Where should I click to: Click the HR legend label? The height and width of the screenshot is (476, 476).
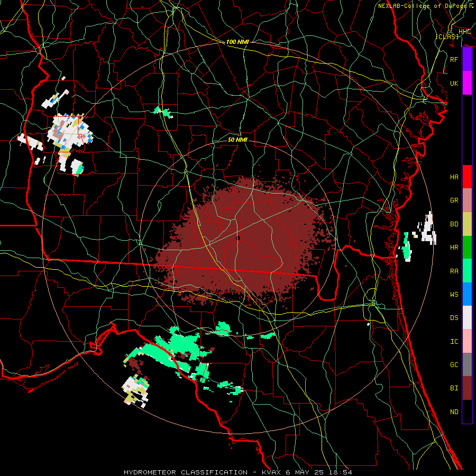454,247
